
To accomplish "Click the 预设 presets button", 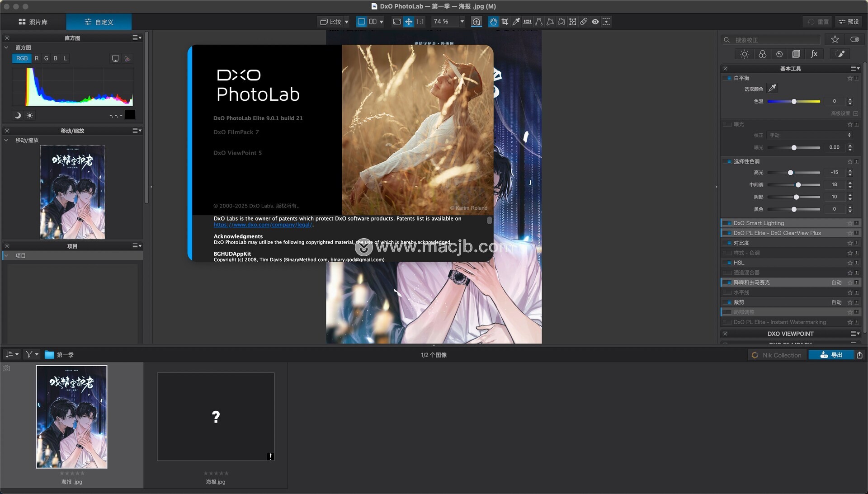I will [848, 22].
